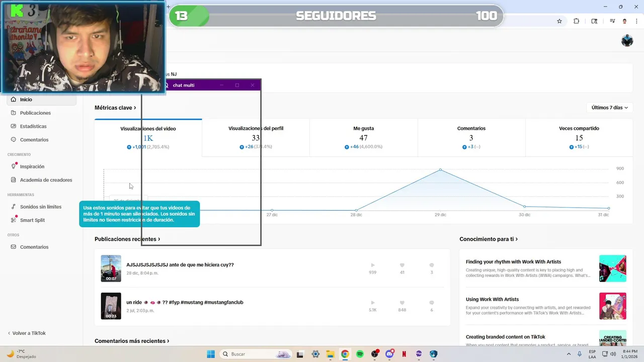The width and height of the screenshot is (644, 362).
Task: Click the comment icon showing 3
Action: pos(432,265)
